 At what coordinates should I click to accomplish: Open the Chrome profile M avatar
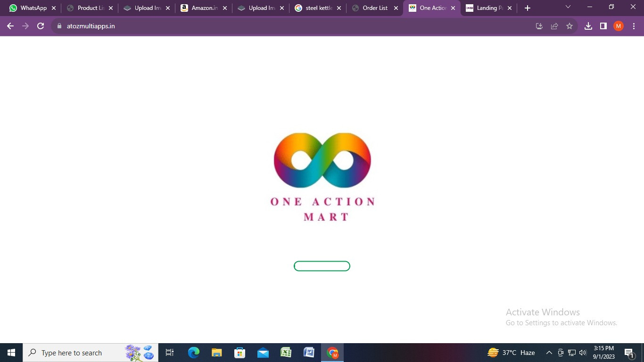click(619, 26)
